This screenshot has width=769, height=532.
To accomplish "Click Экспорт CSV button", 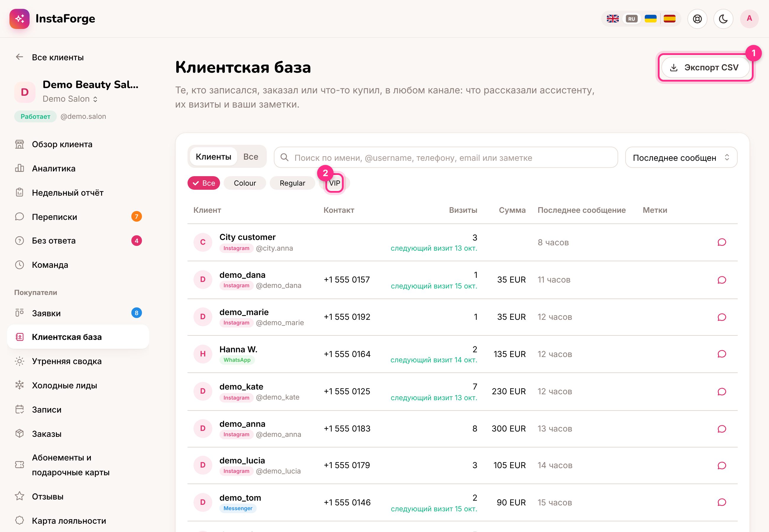I will click(705, 68).
